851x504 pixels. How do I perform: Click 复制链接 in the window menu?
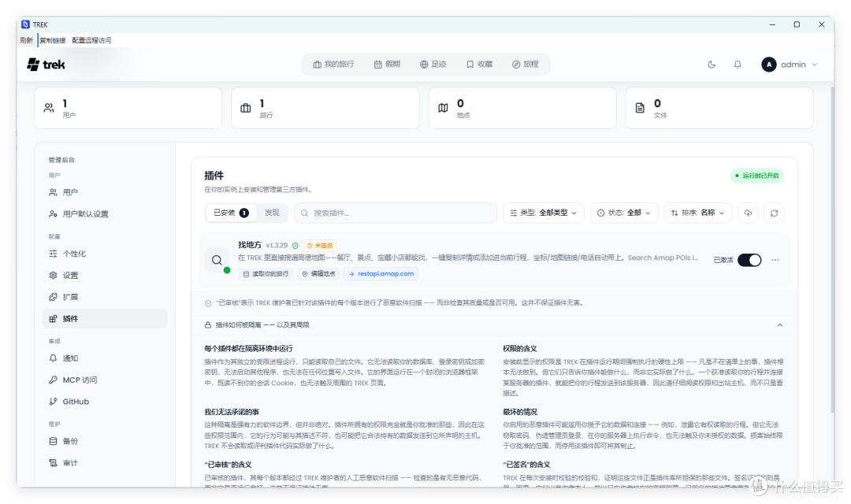coord(52,40)
